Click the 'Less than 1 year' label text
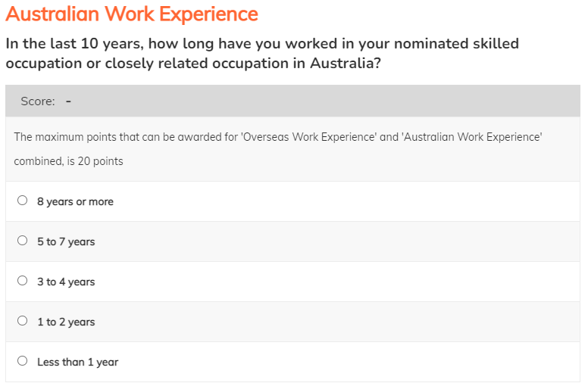 click(77, 363)
